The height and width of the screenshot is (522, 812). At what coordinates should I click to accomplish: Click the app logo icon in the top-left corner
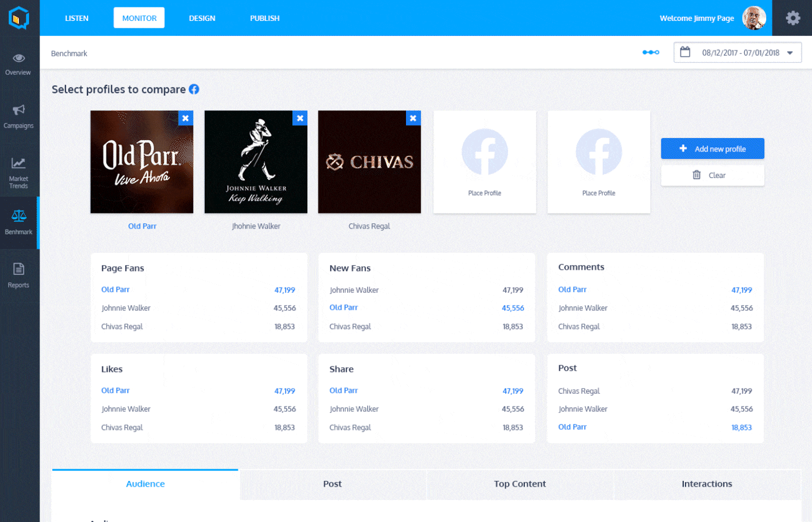19,18
